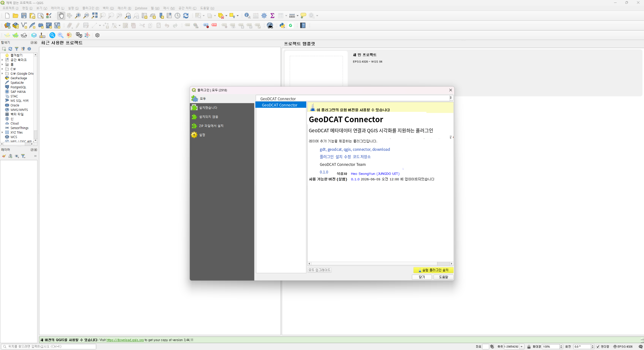Viewport: 644px width, 350px height.
Task: Refresh the Browser panel
Action: click(10, 49)
